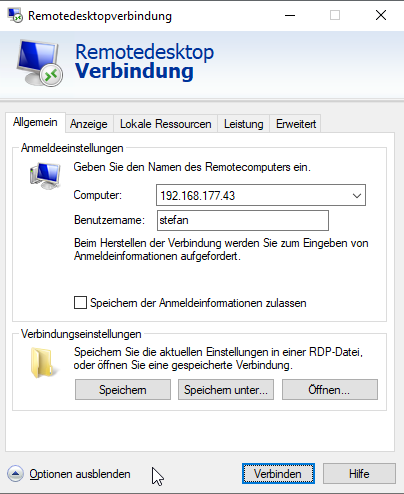Click the Öffnen... button
The height and width of the screenshot is (494, 404).
tap(330, 389)
